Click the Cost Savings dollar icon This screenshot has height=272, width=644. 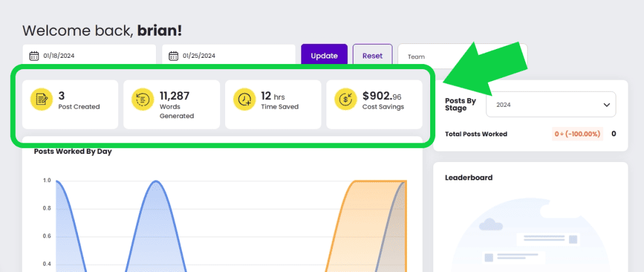tap(345, 100)
